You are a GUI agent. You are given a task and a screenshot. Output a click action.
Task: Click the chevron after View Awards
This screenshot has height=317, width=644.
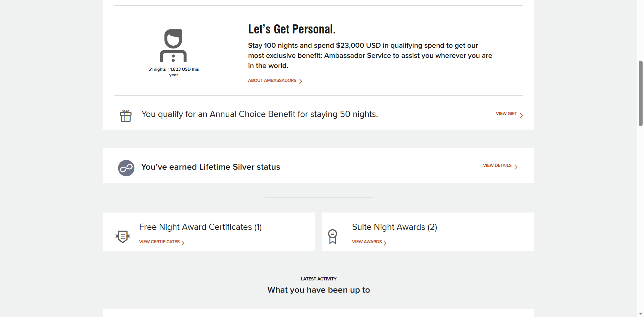tap(385, 243)
